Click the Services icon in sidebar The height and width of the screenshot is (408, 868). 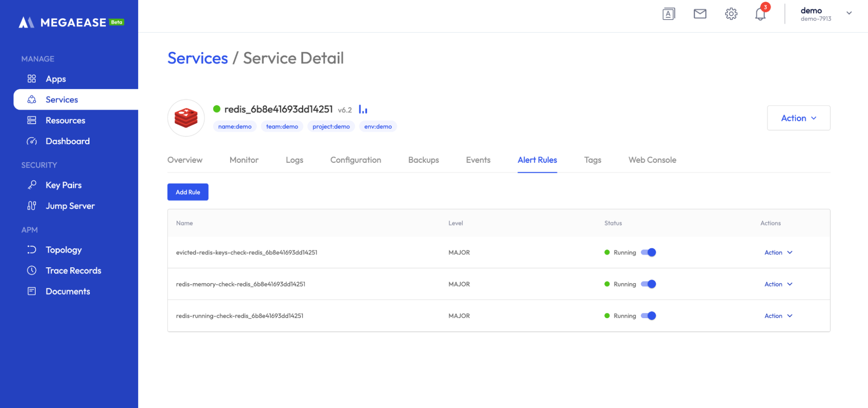32,99
